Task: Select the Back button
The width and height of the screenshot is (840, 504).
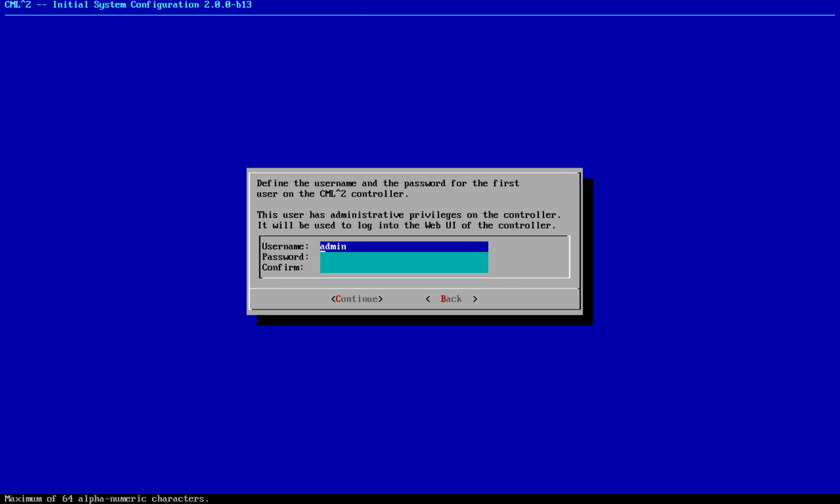Action: (x=451, y=299)
